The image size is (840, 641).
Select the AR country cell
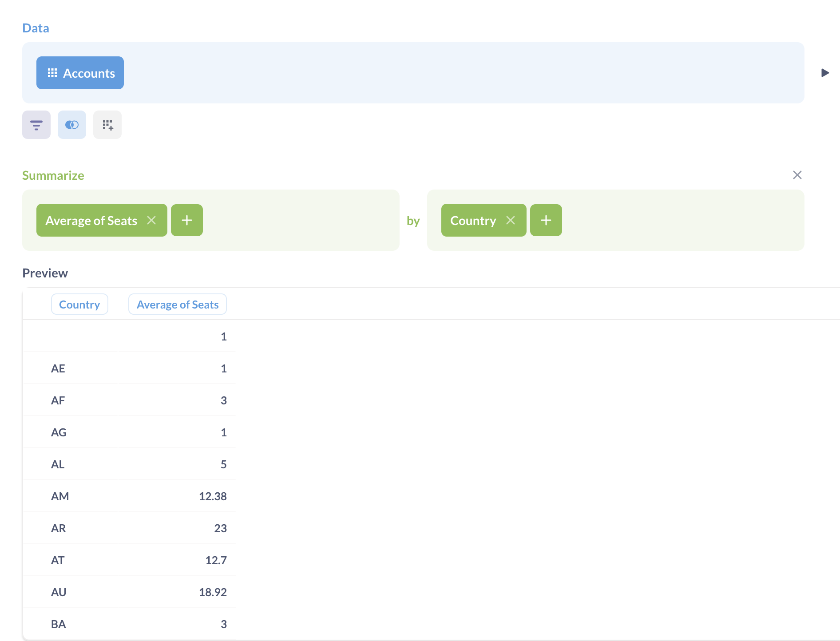coord(59,528)
